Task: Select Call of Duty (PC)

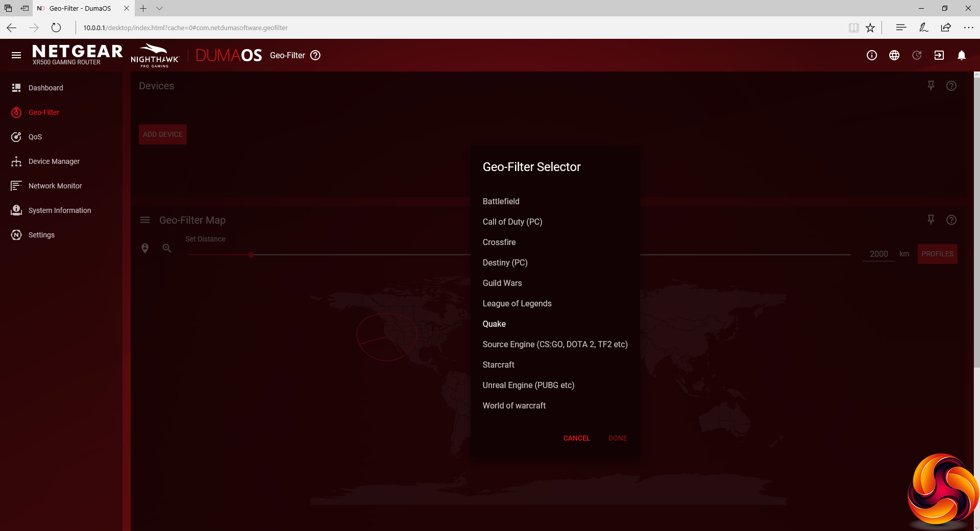Action: (x=555, y=222)
